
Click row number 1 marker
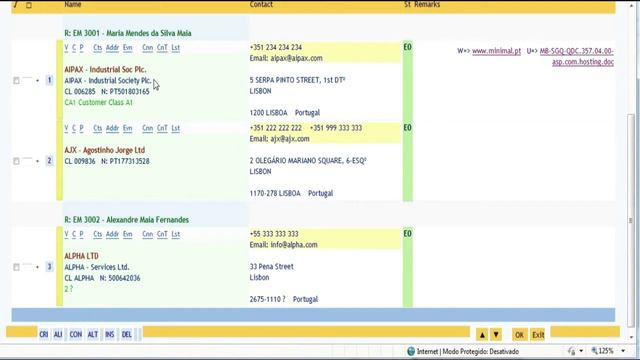49,80
